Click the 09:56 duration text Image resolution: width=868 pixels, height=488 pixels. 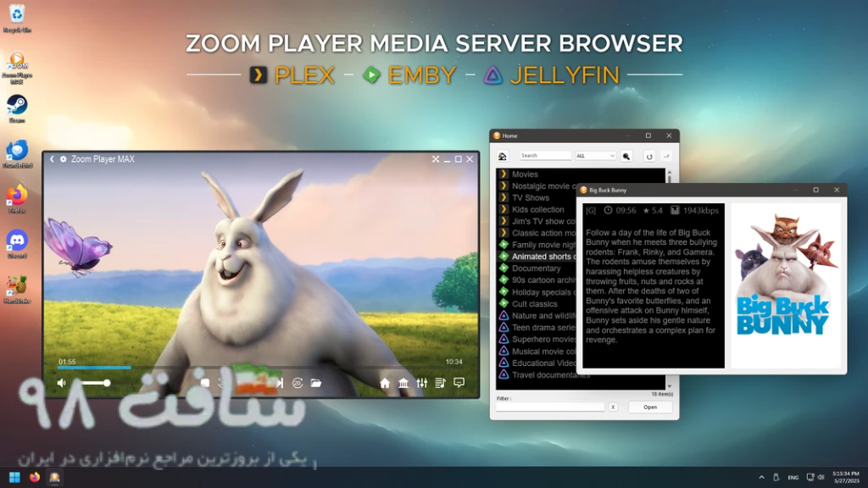point(626,210)
